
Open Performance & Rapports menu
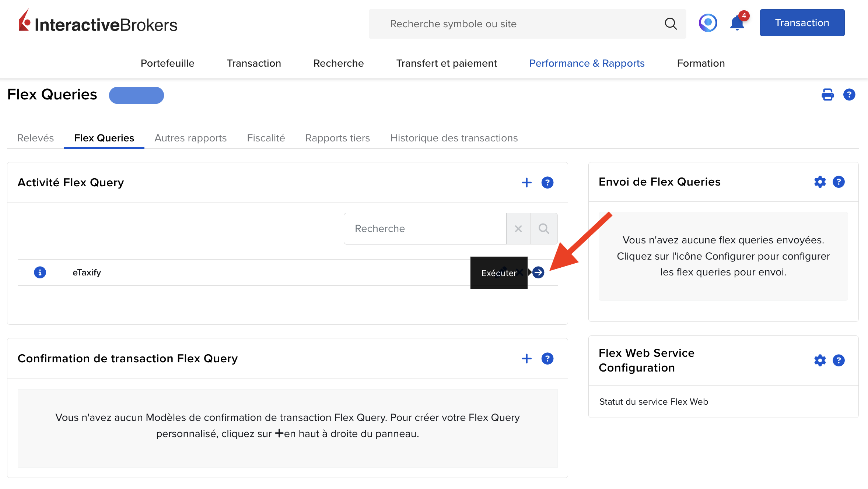[x=587, y=63]
